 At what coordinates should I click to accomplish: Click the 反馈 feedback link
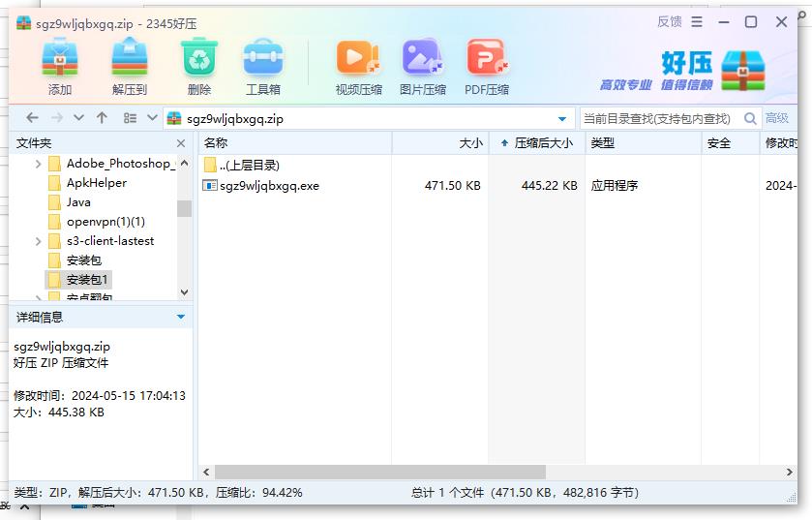[x=669, y=21]
